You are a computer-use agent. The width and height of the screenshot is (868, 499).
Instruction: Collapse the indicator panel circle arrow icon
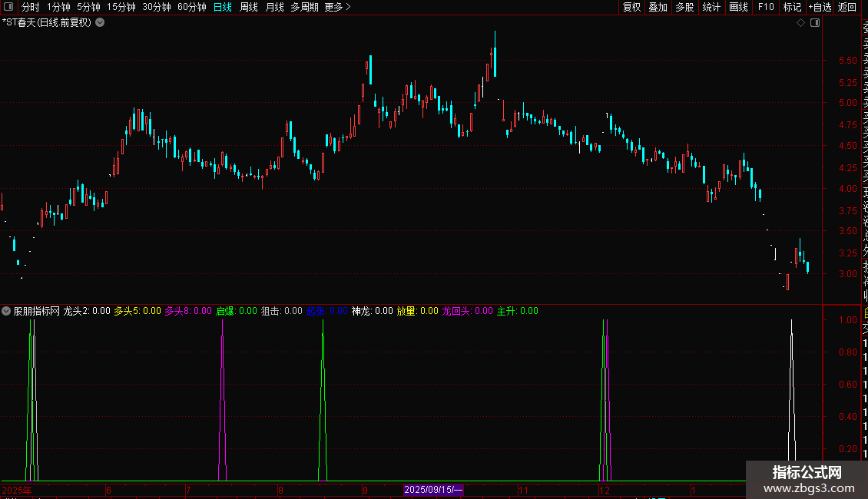click(6, 311)
